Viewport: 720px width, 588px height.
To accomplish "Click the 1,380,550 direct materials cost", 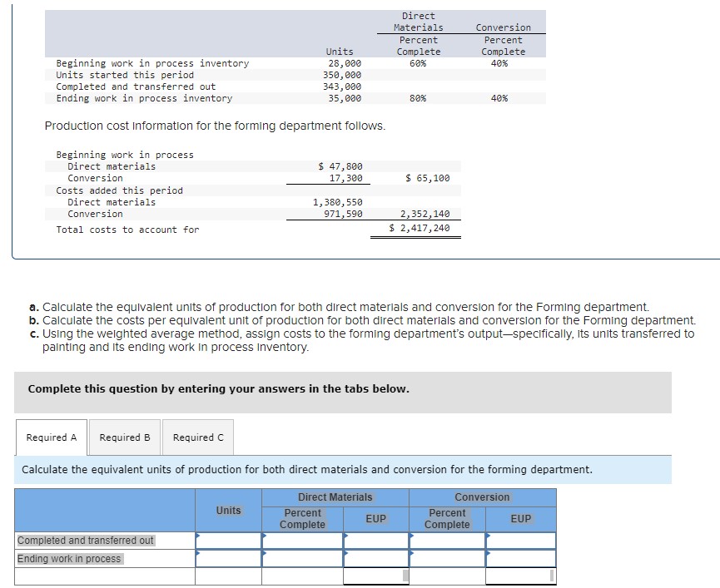I will [x=337, y=202].
